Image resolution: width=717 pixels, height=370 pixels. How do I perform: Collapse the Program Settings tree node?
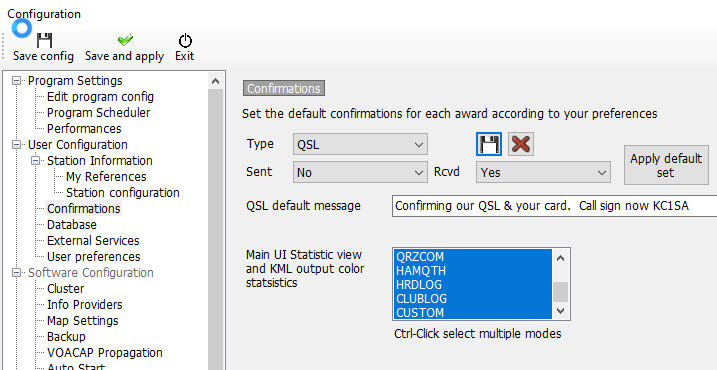(17, 81)
